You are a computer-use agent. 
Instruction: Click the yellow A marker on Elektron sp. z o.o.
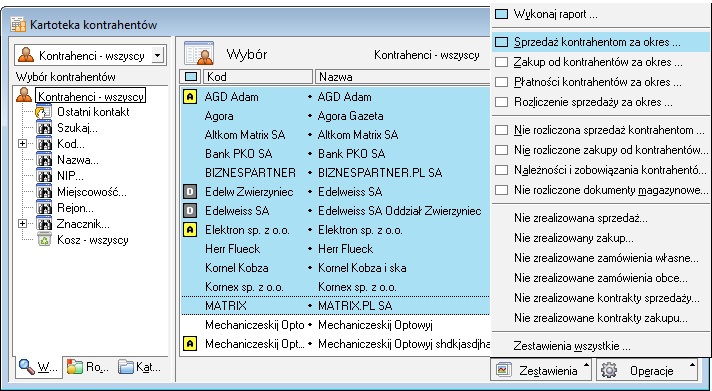190,230
